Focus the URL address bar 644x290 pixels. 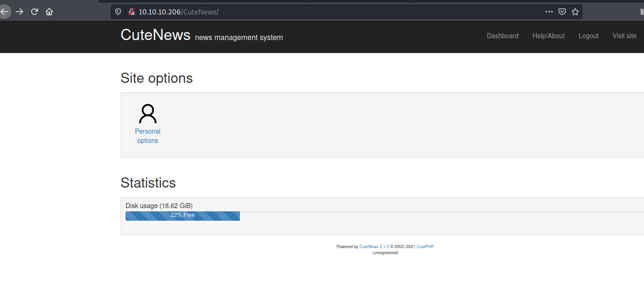325,12
